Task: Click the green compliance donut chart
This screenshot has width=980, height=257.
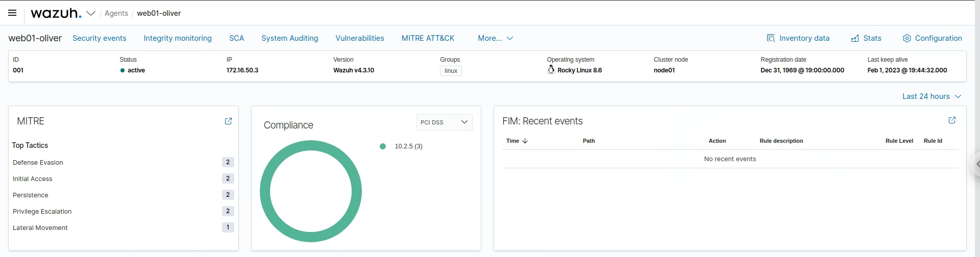Action: [x=311, y=146]
